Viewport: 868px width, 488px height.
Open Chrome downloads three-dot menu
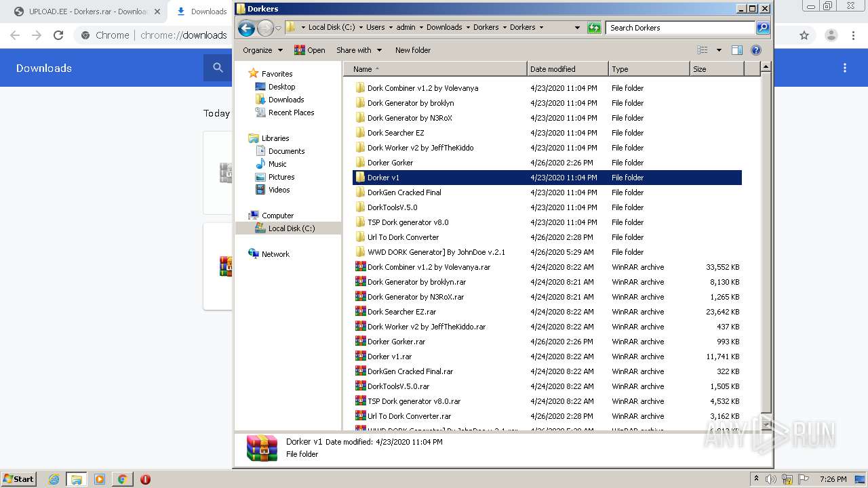pos(845,68)
